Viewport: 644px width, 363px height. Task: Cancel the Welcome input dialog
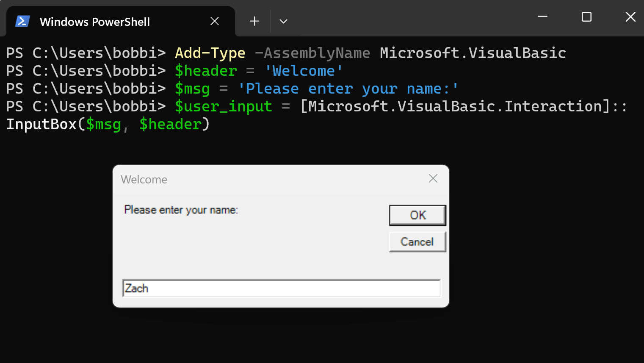click(417, 241)
